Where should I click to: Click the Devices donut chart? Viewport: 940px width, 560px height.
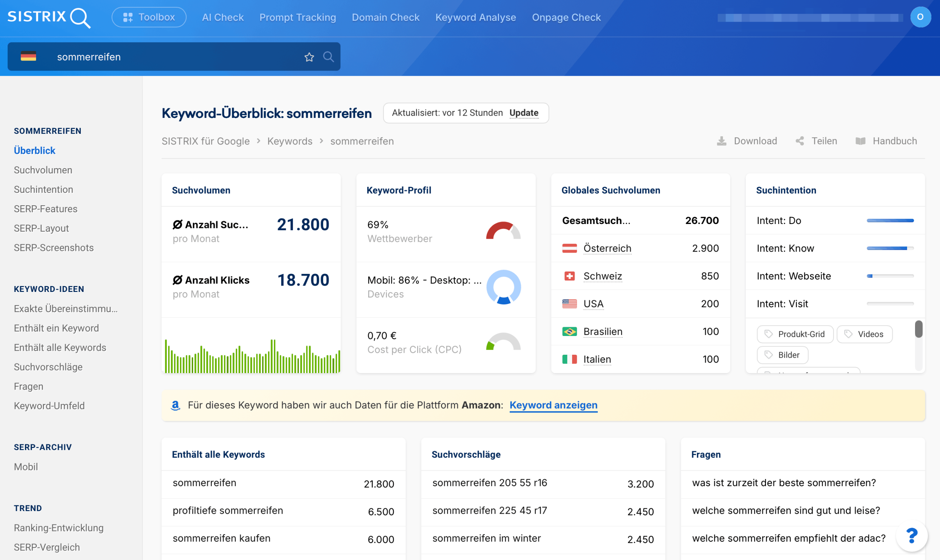[x=503, y=287]
